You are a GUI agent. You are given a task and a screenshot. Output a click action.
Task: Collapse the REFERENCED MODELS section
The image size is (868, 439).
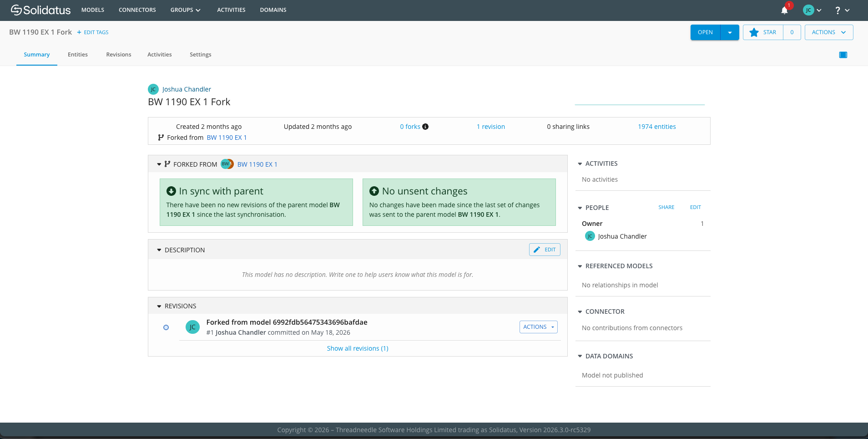[580, 266]
